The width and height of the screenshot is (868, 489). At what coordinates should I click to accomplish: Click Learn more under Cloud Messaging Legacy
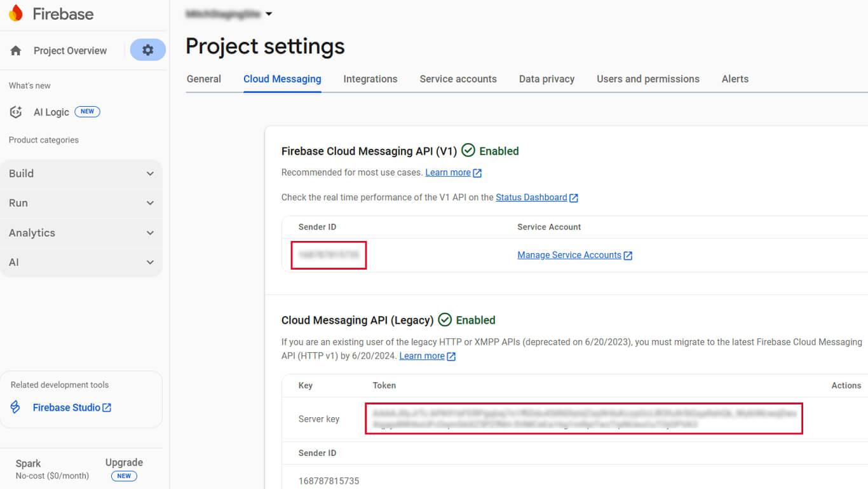tap(421, 355)
